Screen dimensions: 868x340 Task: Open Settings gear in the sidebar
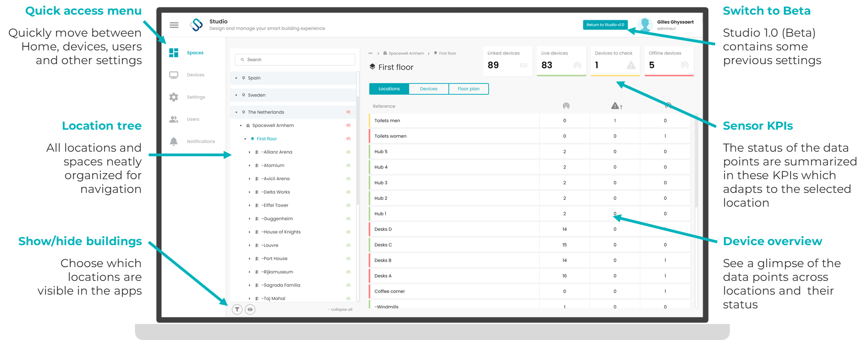[x=174, y=97]
